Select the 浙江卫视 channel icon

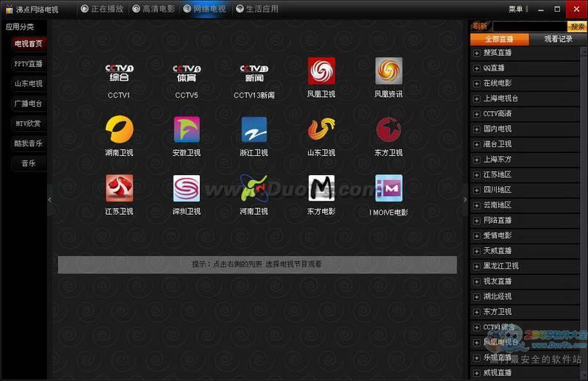pyautogui.click(x=254, y=129)
